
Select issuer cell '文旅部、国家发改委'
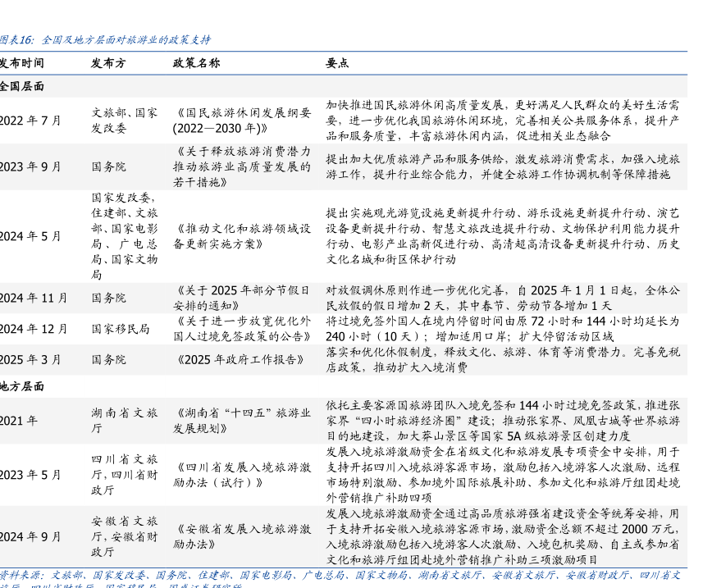coord(125,121)
